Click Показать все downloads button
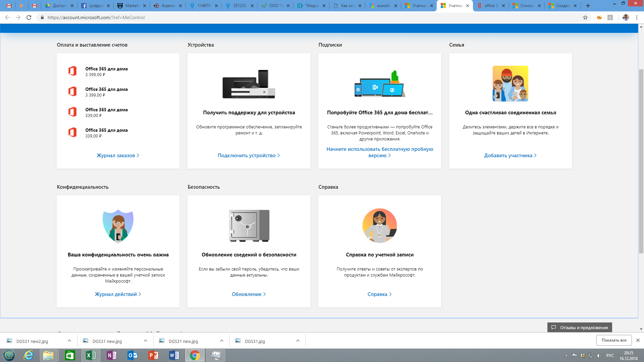 [x=614, y=340]
